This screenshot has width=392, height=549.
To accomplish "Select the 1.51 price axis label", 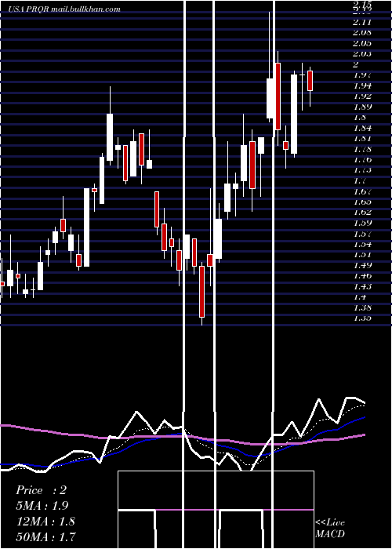I will point(362,255).
